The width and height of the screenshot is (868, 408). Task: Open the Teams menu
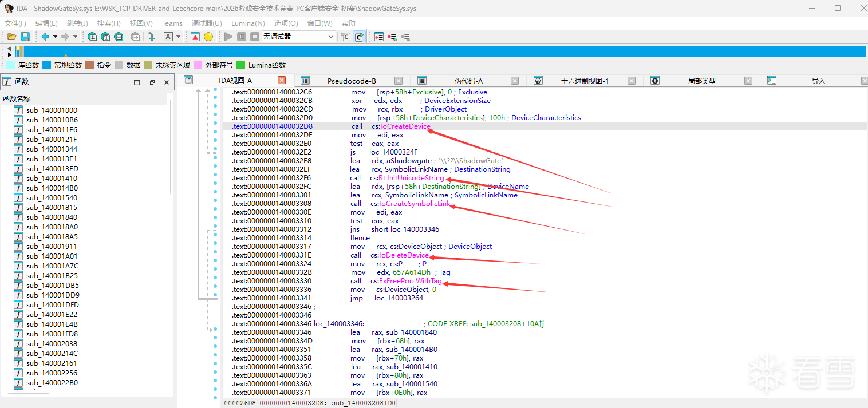(x=172, y=23)
